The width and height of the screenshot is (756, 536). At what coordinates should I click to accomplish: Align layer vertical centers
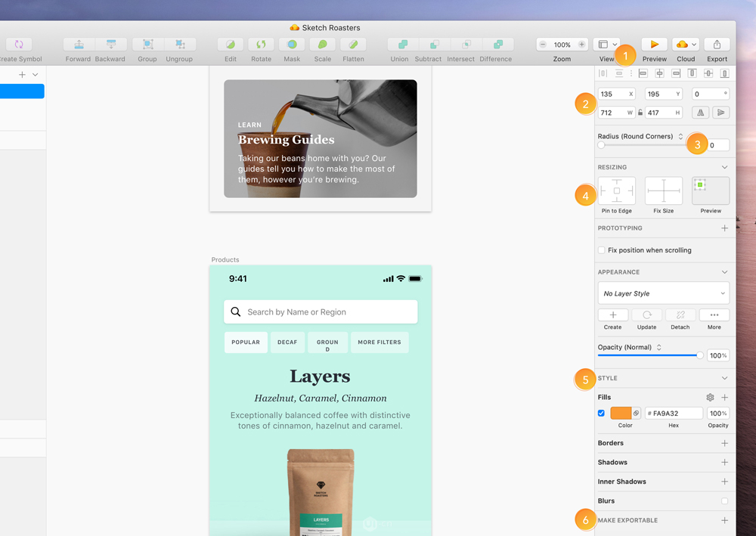(x=708, y=73)
